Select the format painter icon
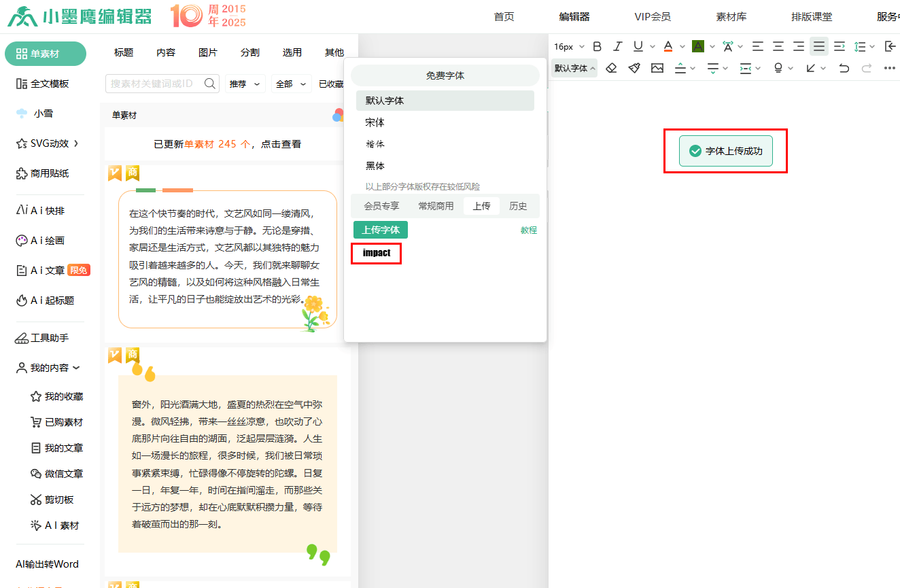Viewport: 900px width, 588px height. [x=634, y=68]
